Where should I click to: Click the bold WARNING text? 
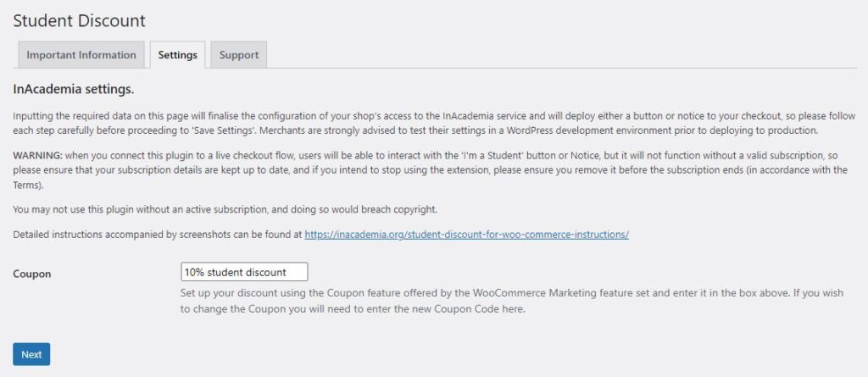(x=39, y=157)
